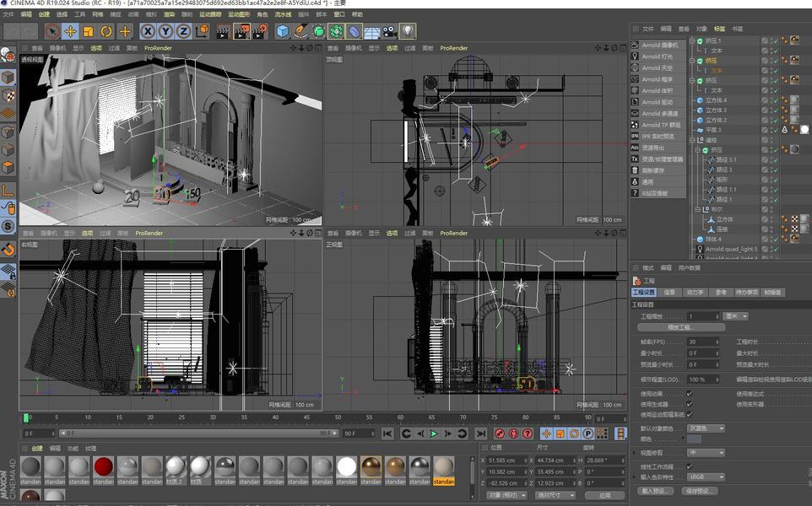
Task: Select the red material ball
Action: tap(103, 466)
